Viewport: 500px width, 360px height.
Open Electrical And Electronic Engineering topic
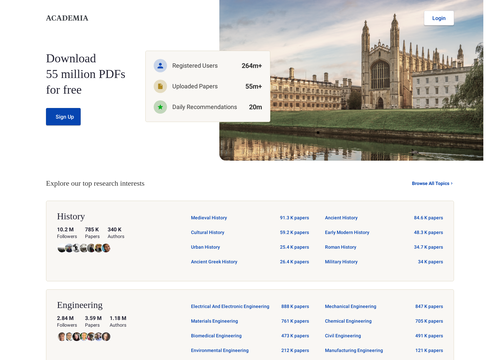[x=230, y=306]
